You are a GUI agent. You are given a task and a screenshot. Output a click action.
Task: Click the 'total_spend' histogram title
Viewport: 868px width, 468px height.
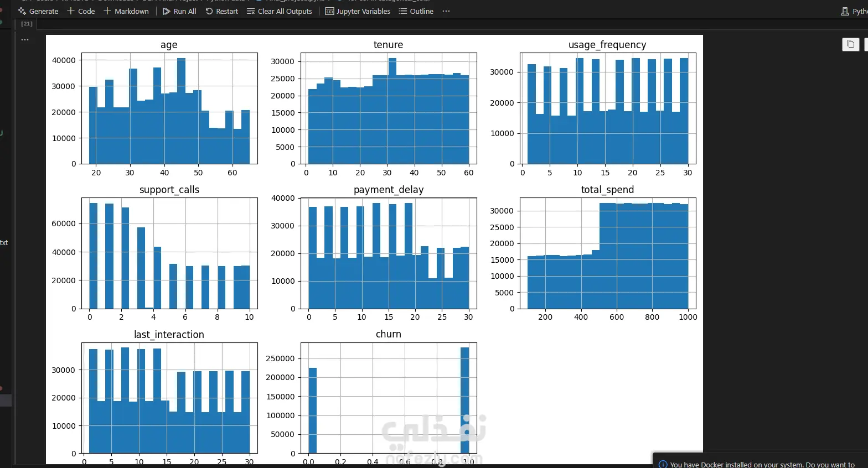[x=607, y=190]
